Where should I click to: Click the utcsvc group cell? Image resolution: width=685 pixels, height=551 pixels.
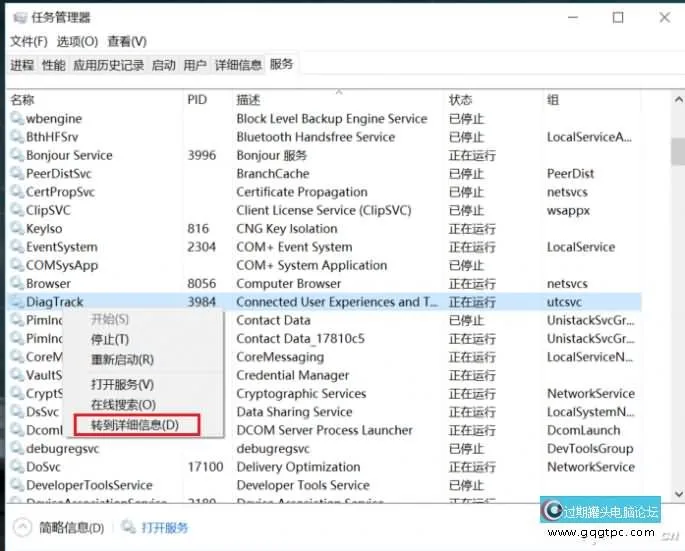(564, 302)
